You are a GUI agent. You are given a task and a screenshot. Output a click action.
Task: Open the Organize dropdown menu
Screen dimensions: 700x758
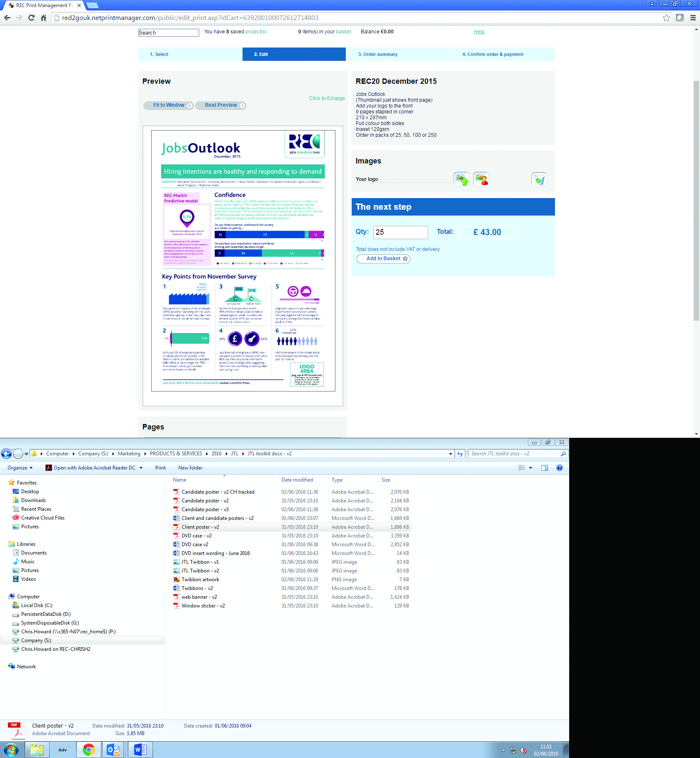tap(20, 468)
